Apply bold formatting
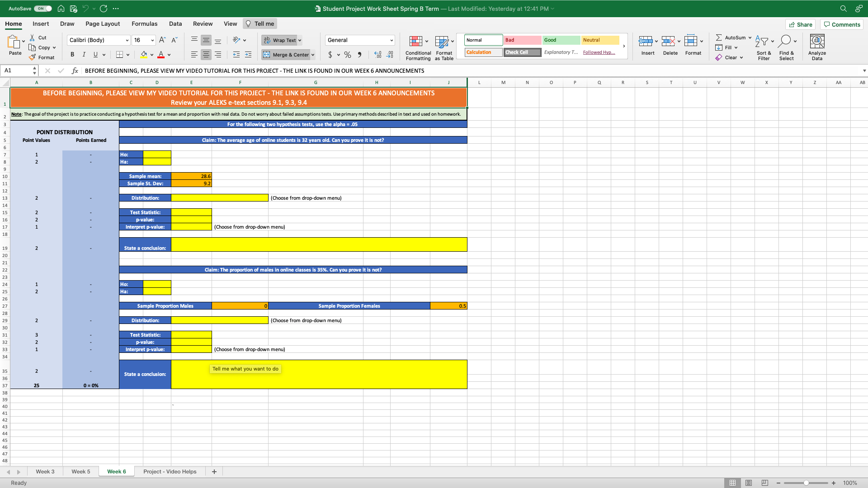The image size is (868, 488). [72, 54]
